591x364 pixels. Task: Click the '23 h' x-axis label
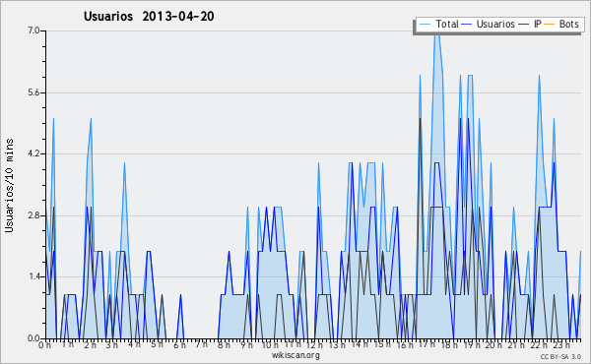[560, 344]
